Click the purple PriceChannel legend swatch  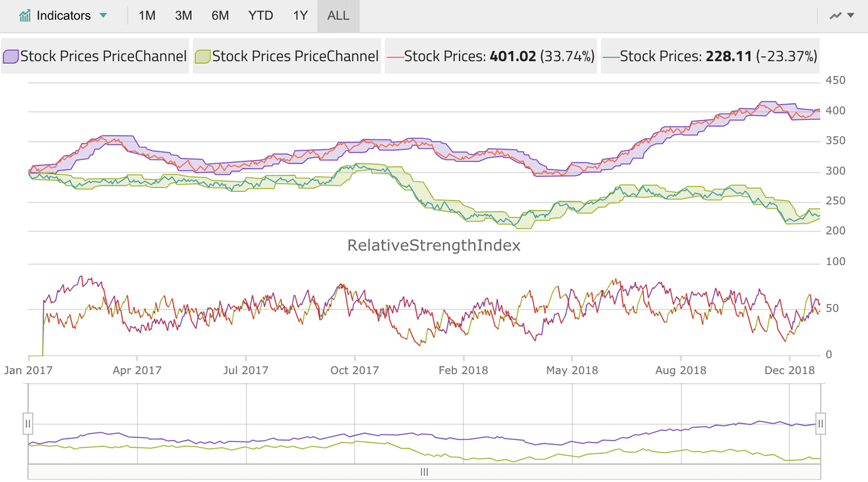11,56
